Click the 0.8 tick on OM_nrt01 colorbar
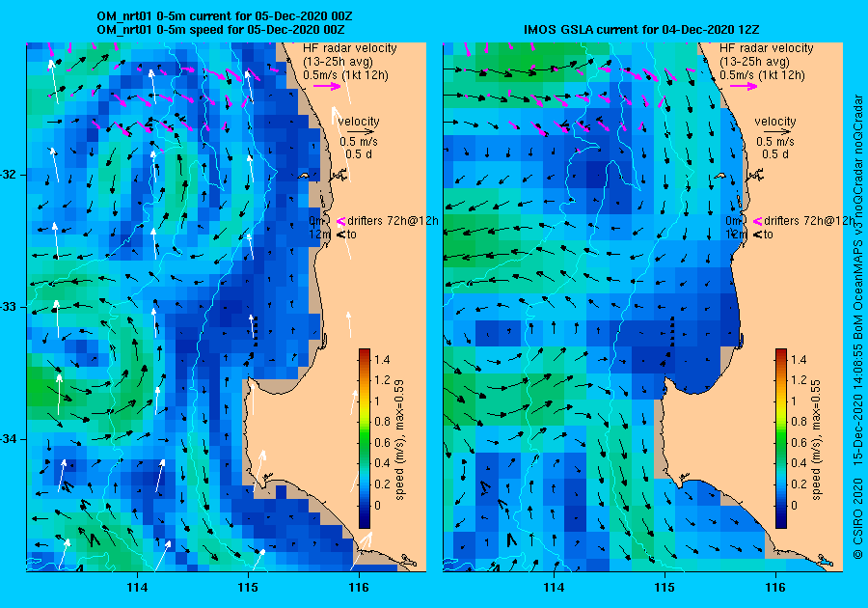This screenshot has height=608, width=868. pos(382,422)
